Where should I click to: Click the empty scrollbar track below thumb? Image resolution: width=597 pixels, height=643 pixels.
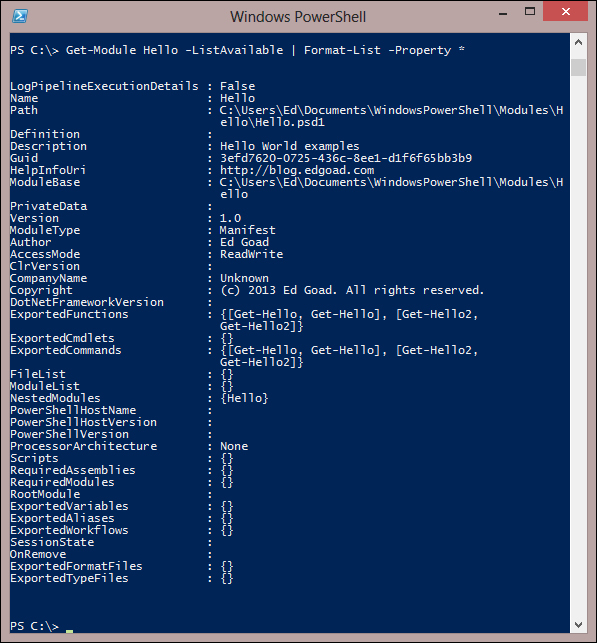coord(578,347)
